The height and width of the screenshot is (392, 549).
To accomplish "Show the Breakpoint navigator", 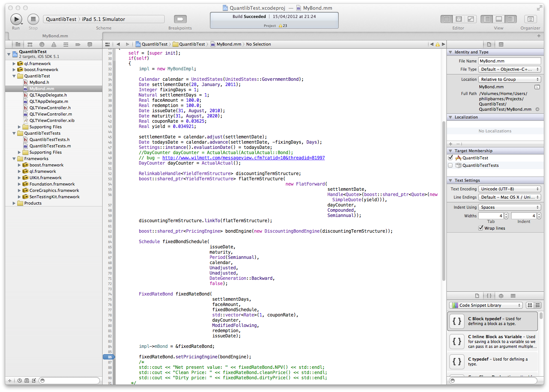I will tap(78, 45).
